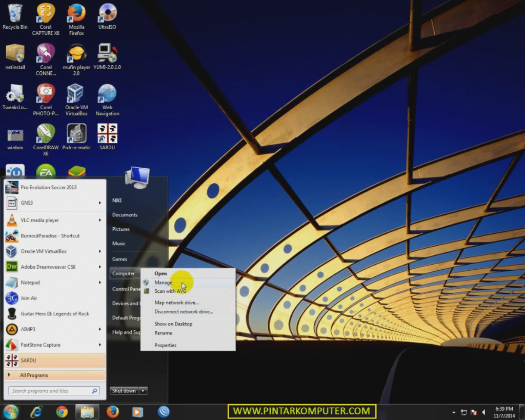The image size is (525, 420).
Task: Open All Programs list
Action: click(x=55, y=375)
